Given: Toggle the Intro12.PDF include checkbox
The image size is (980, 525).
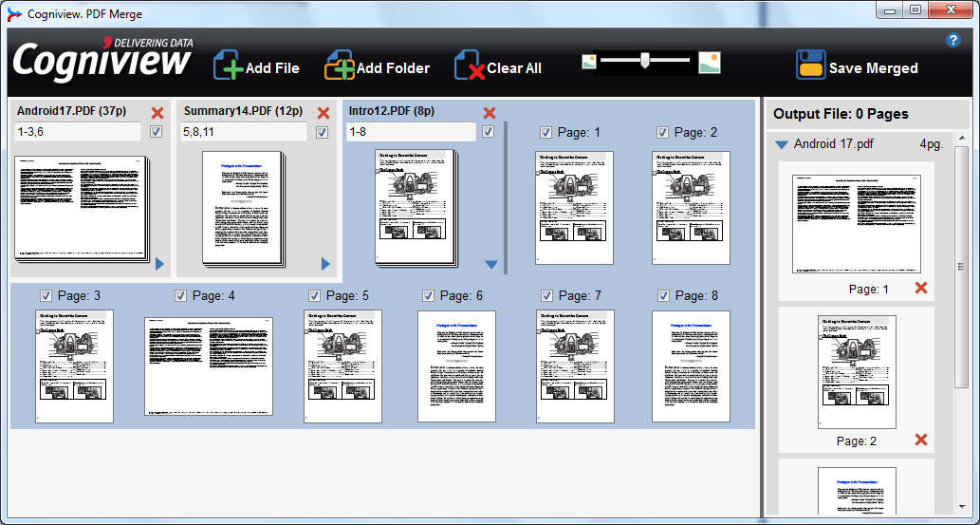Looking at the screenshot, I should (x=489, y=131).
